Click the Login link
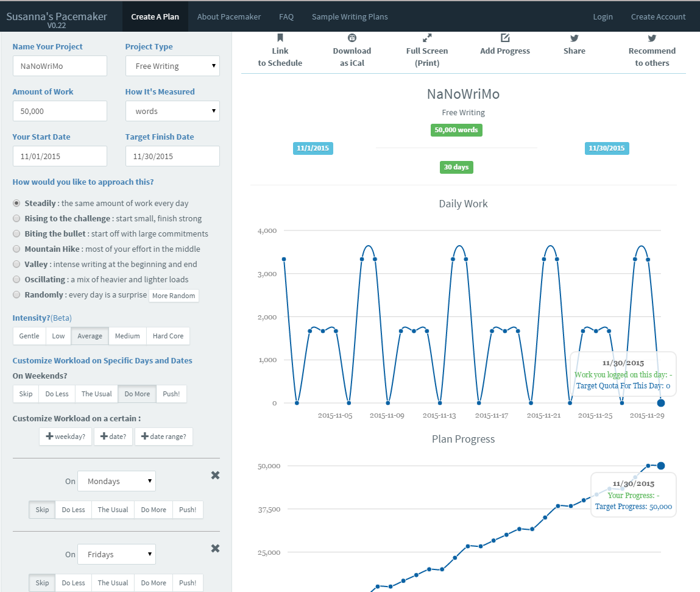Viewport: 700px width, 592px height. click(x=603, y=16)
